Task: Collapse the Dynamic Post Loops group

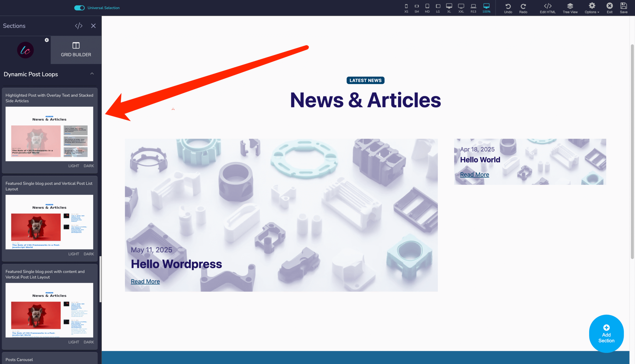Action: click(92, 74)
